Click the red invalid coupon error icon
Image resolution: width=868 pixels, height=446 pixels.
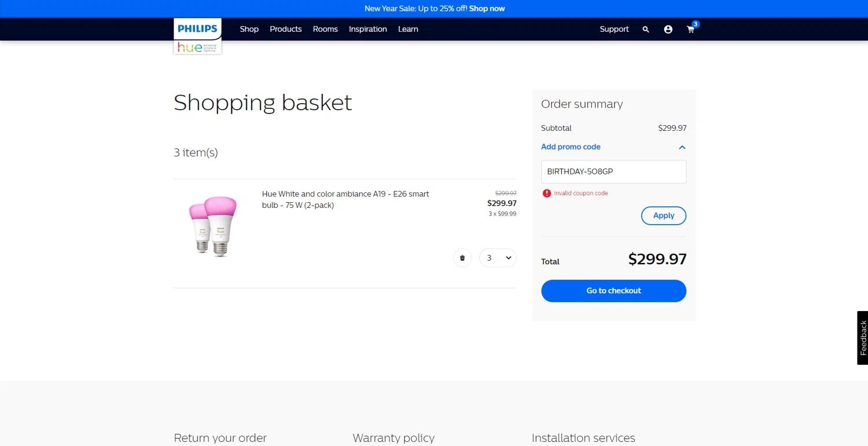pos(547,193)
